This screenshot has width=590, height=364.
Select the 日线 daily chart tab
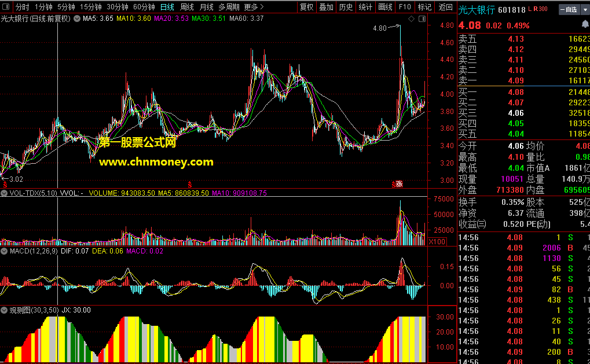(167, 7)
